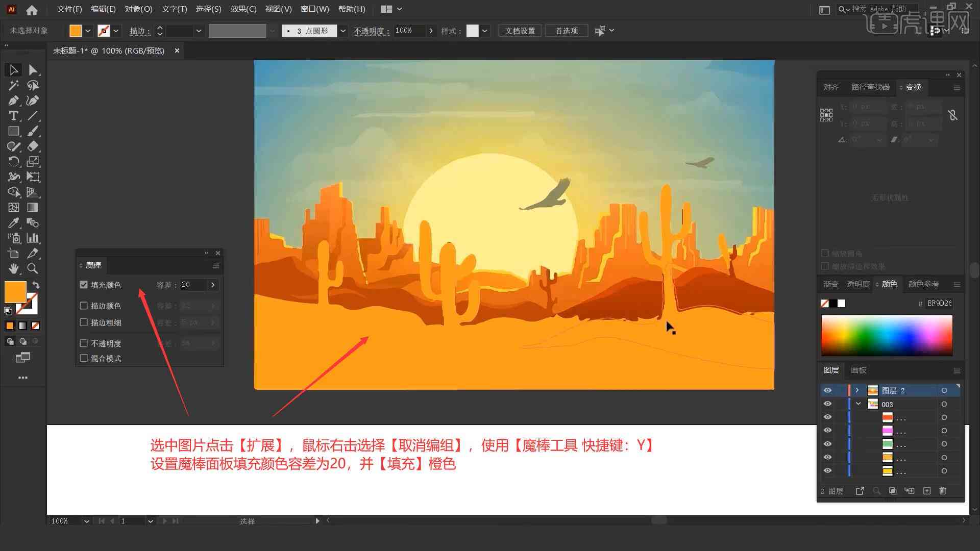Select the Selection tool
The height and width of the screenshot is (551, 980).
pos(12,69)
